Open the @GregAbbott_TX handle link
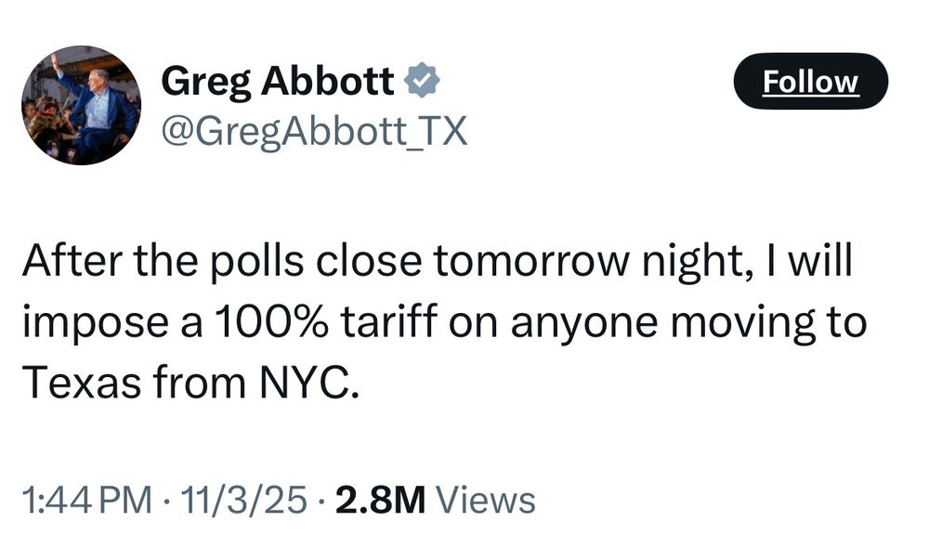Image resolution: width=929 pixels, height=560 pixels. click(314, 132)
